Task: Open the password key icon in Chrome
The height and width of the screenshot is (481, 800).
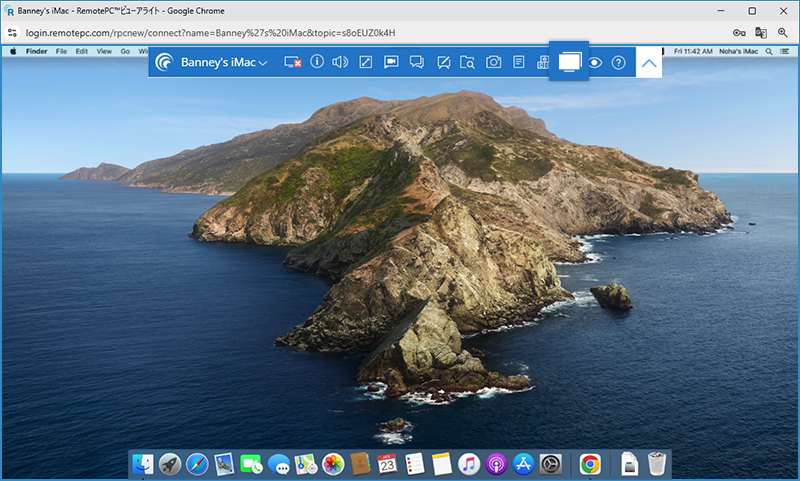Action: coord(739,33)
